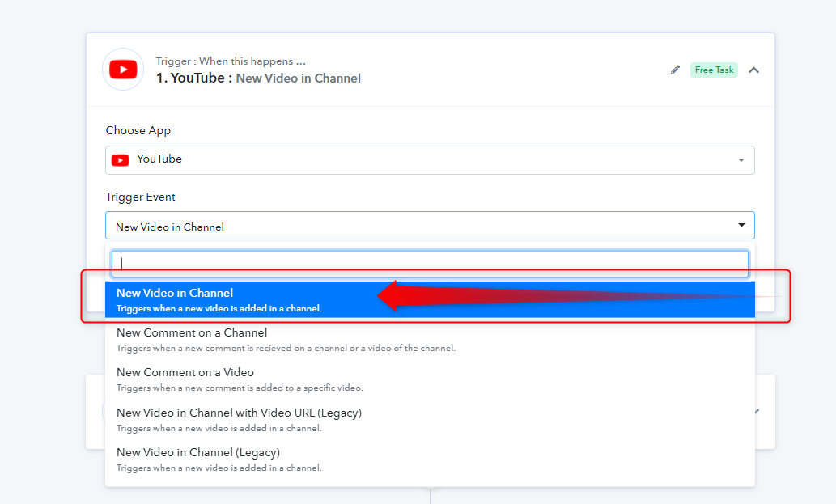836x504 pixels.
Task: Select New Comment on a Channel option
Action: click(430, 340)
